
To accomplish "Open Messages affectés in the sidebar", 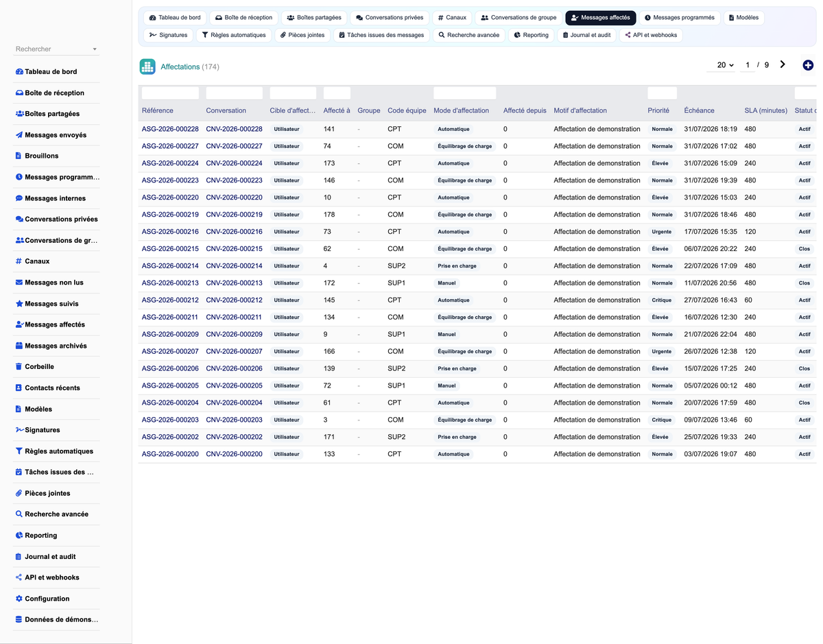I will [57, 324].
